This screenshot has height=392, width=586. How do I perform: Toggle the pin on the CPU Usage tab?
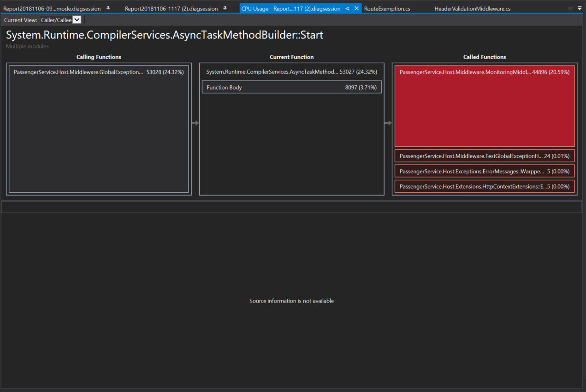347,8
